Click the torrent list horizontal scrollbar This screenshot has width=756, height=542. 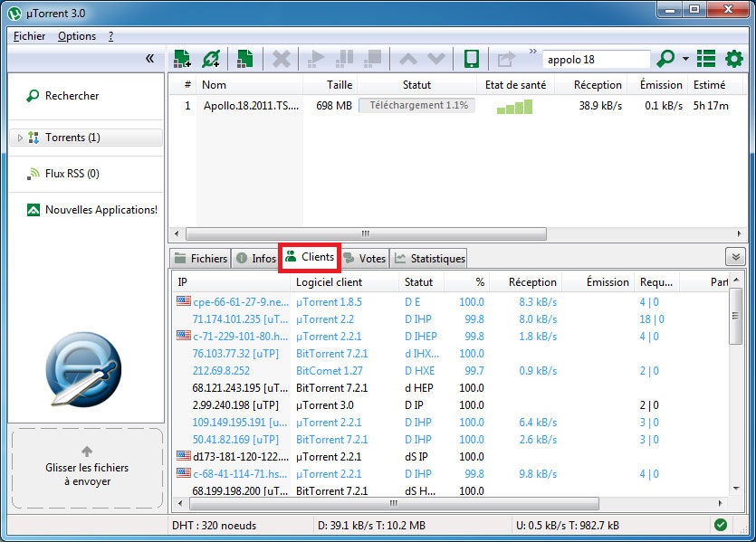(366, 233)
